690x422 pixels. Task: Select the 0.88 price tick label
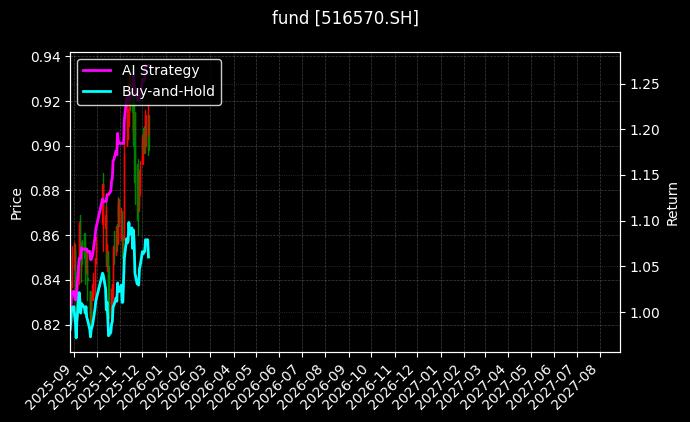click(45, 191)
